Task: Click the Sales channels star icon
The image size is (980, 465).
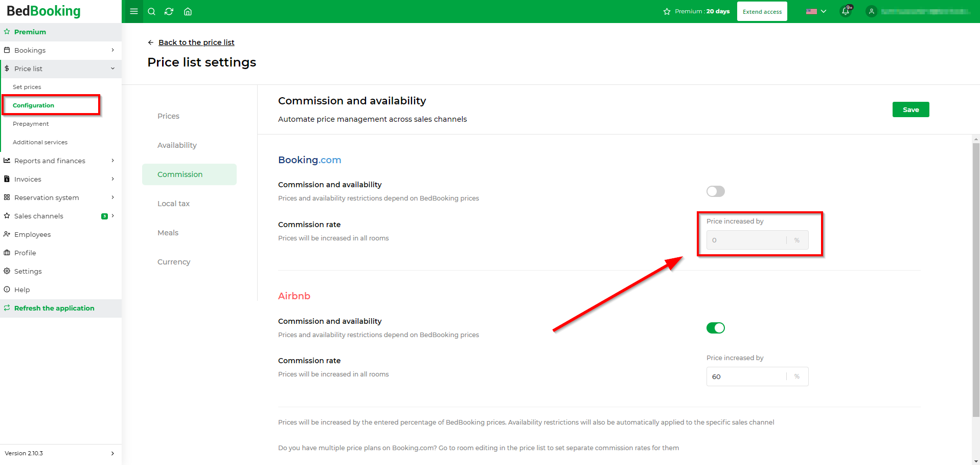Action: pos(7,216)
